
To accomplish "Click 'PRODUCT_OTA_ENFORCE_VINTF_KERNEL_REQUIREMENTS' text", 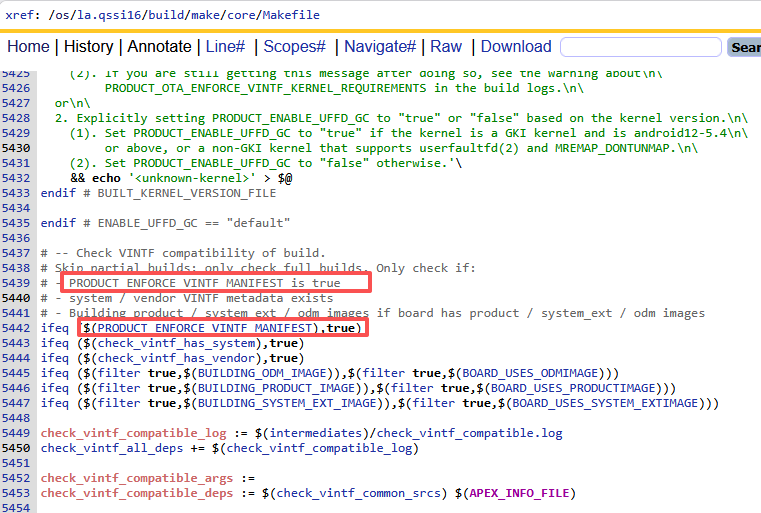I will coord(265,88).
